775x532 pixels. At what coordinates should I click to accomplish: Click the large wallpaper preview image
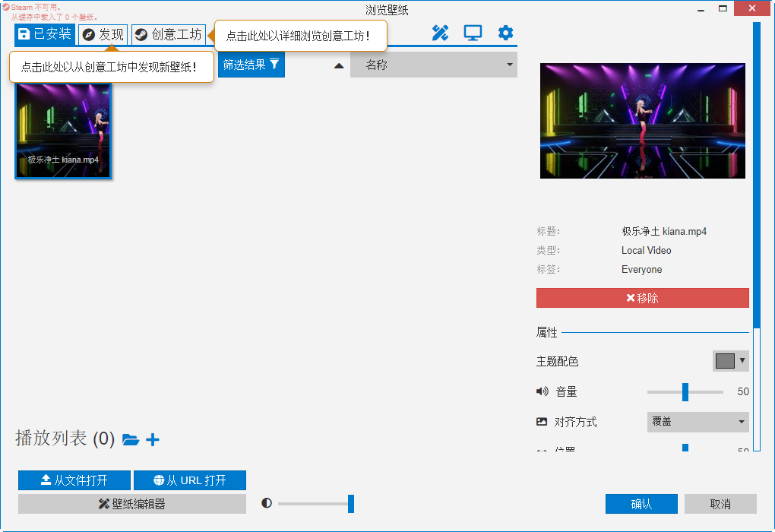pyautogui.click(x=643, y=121)
